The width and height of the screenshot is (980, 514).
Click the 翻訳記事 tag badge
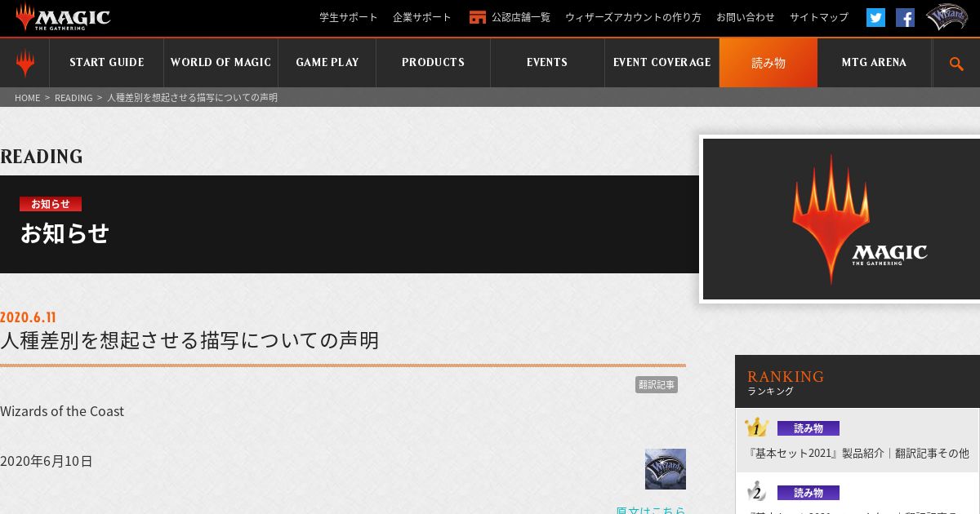click(x=657, y=384)
